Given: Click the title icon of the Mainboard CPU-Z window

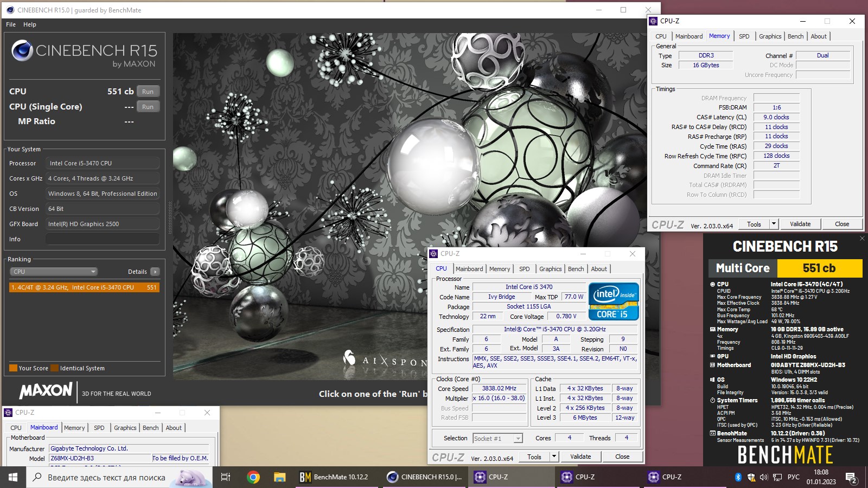Looking at the screenshot, I should [8, 412].
